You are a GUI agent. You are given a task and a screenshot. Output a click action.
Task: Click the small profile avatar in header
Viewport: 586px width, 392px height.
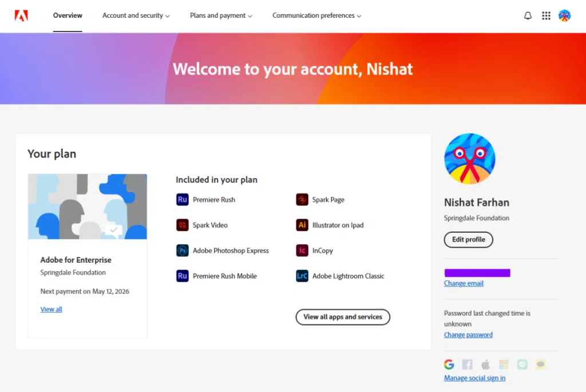coord(564,16)
